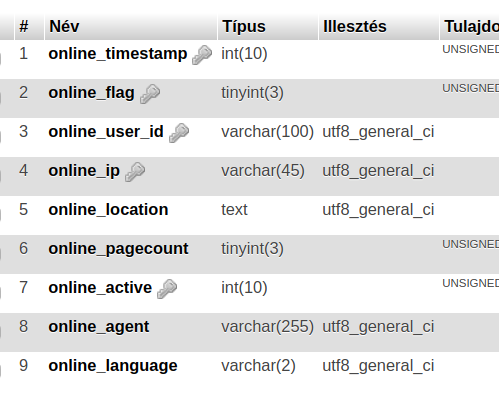This screenshot has height=405, width=499.
Task: Click the key icon beside online_timestamp
Action: (202, 55)
